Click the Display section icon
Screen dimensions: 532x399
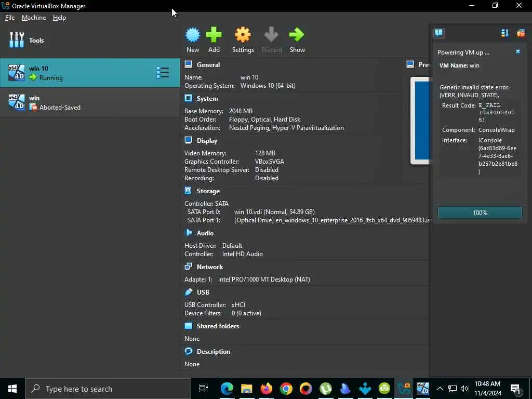[188, 140]
